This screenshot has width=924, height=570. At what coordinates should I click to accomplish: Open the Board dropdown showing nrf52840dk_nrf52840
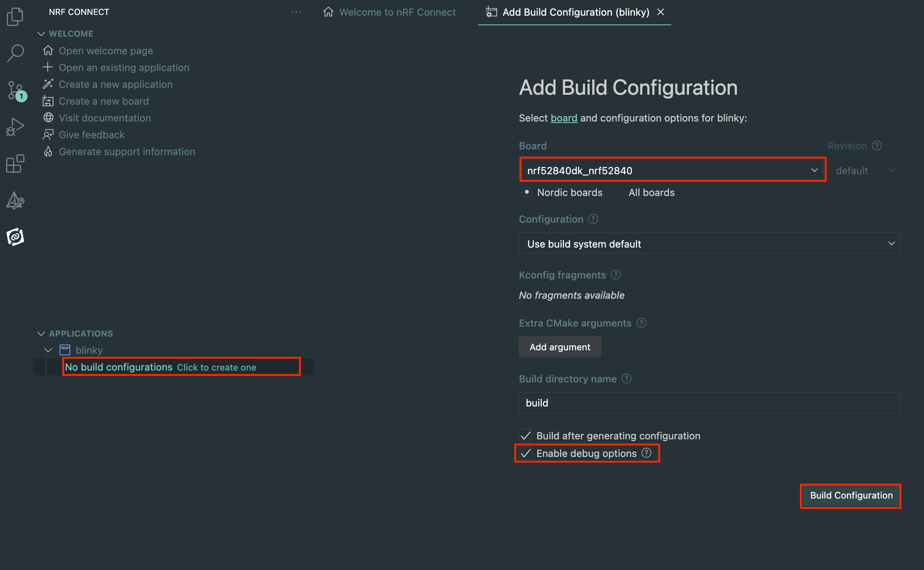tap(672, 170)
